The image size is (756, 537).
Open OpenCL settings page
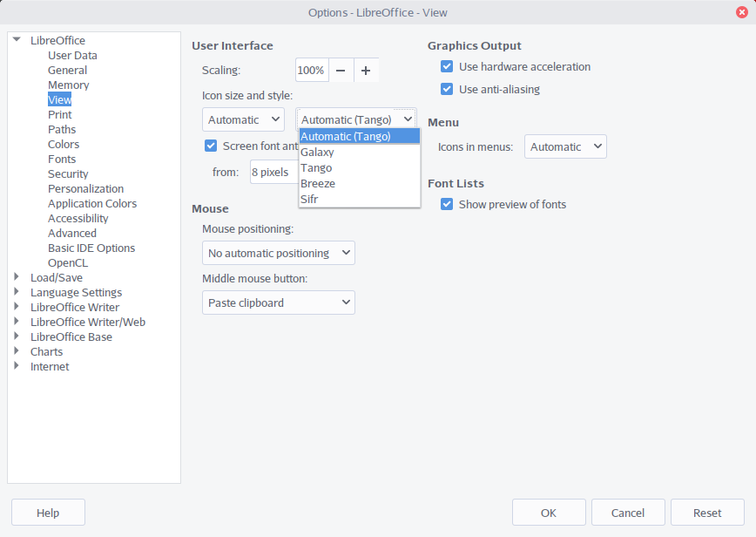point(68,263)
